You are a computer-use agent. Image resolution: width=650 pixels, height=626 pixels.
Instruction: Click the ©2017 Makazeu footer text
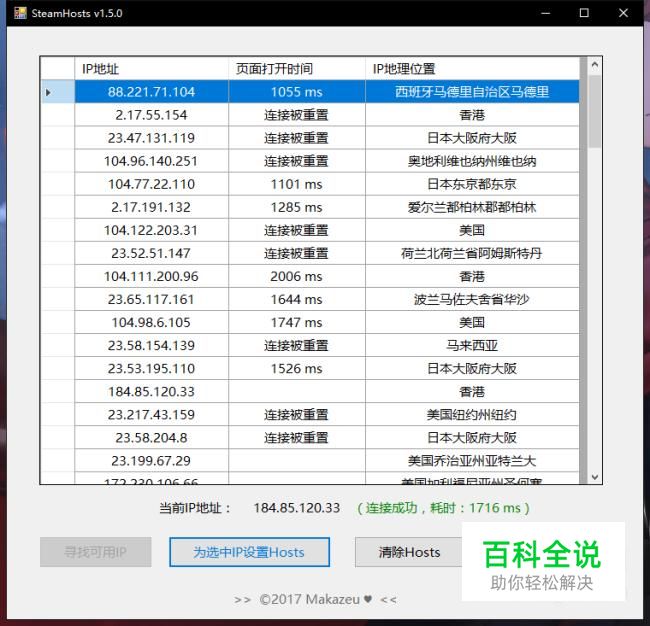tap(315, 599)
